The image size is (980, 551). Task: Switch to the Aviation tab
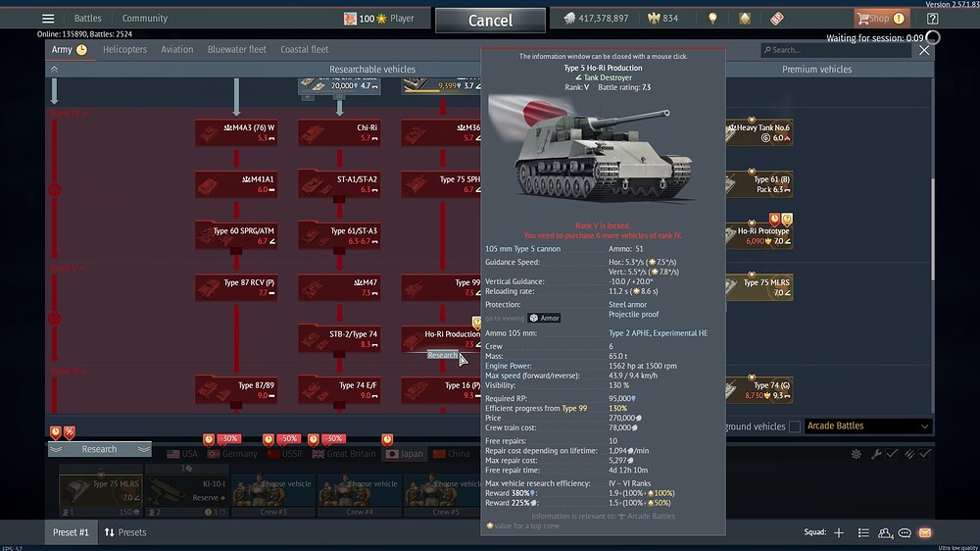[176, 49]
